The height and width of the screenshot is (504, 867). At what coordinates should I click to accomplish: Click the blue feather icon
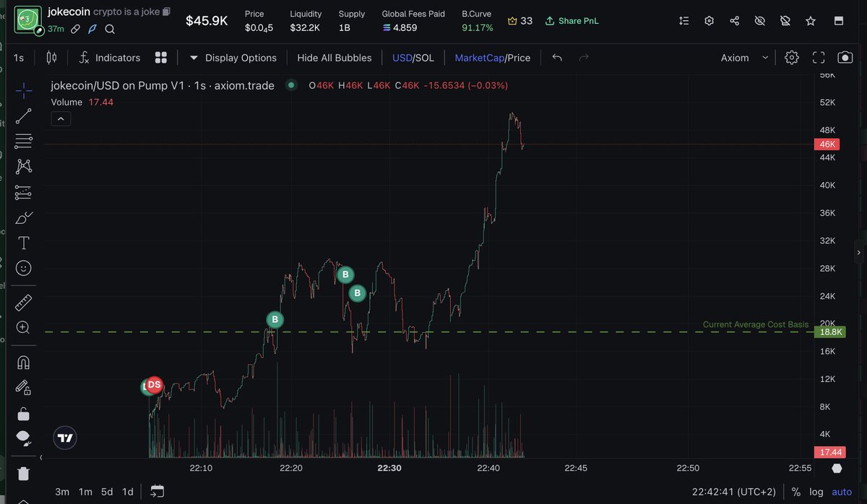tap(92, 29)
